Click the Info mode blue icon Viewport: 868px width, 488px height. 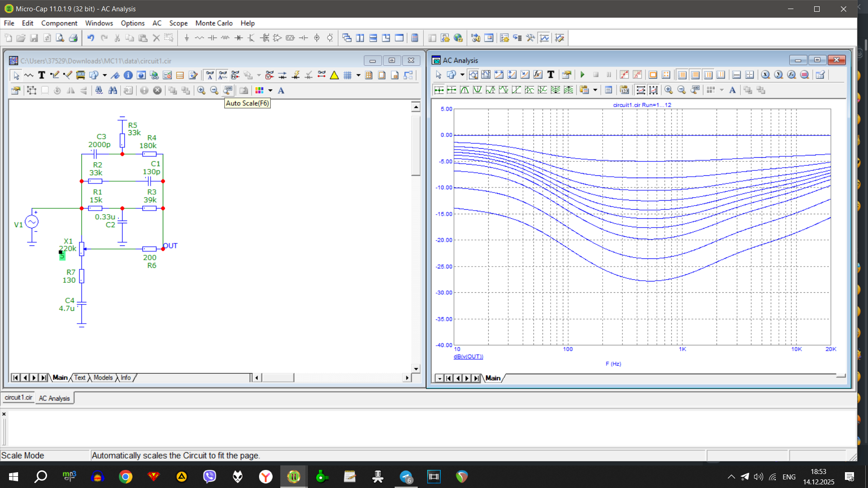pyautogui.click(x=128, y=75)
